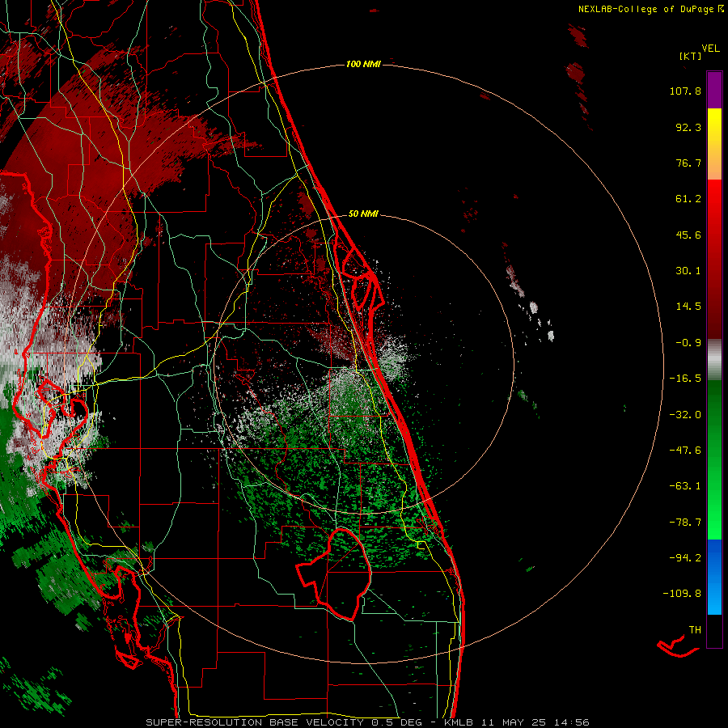Select the 14.5 legend value
This screenshot has height=728, width=728.
pyautogui.click(x=688, y=307)
